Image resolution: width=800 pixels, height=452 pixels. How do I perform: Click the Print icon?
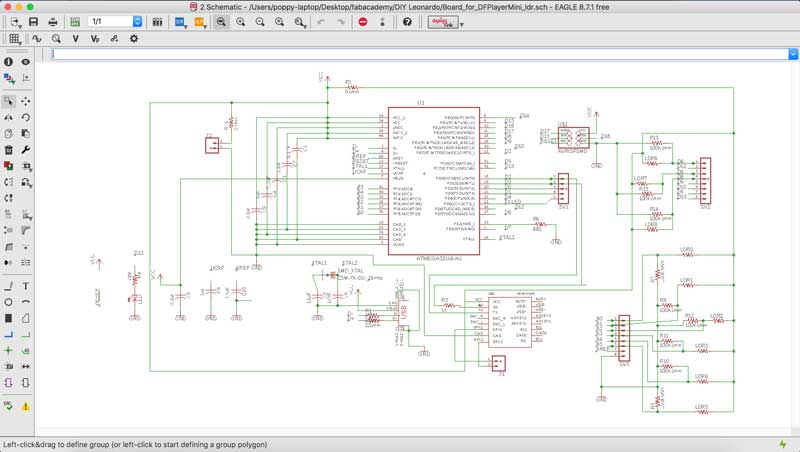[x=53, y=22]
